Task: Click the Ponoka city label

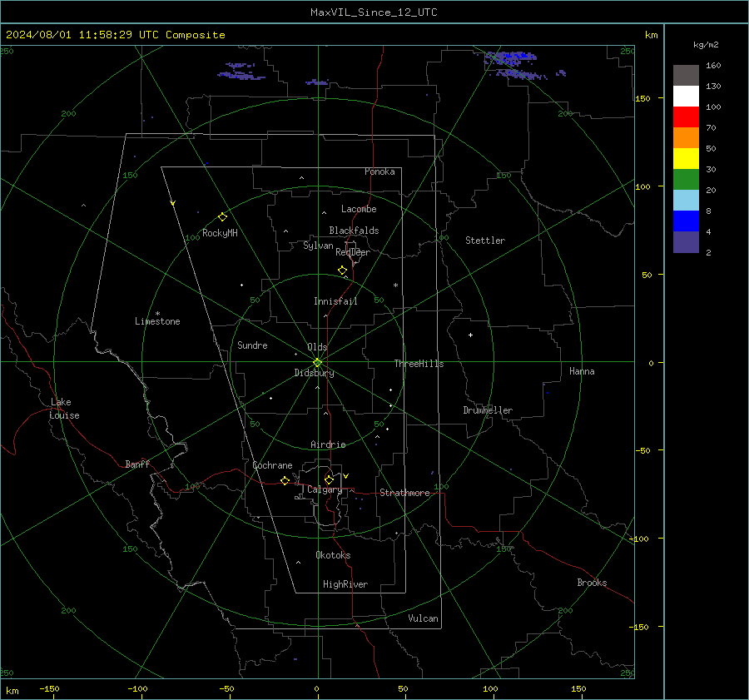Action: click(x=379, y=171)
